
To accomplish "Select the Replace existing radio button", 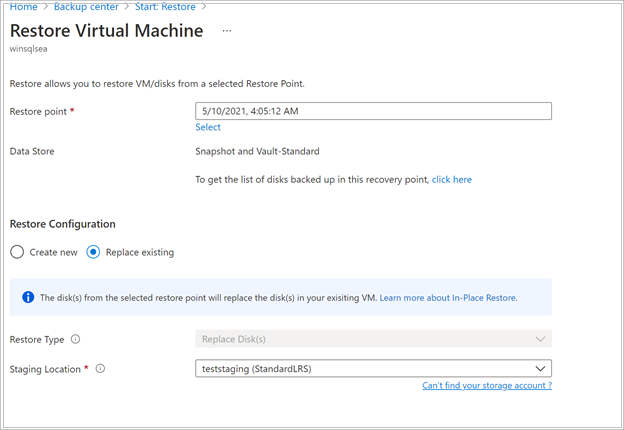I will click(93, 252).
